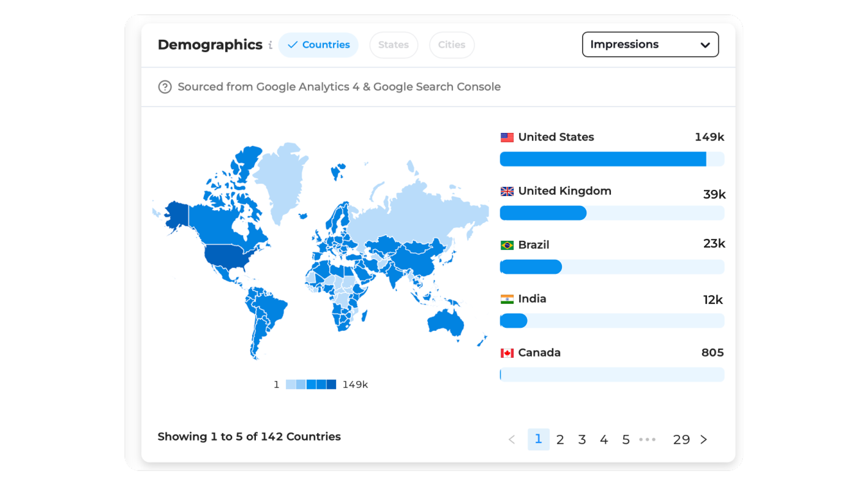The image size is (868, 484).
Task: Click the Brazil flag icon
Action: 507,245
